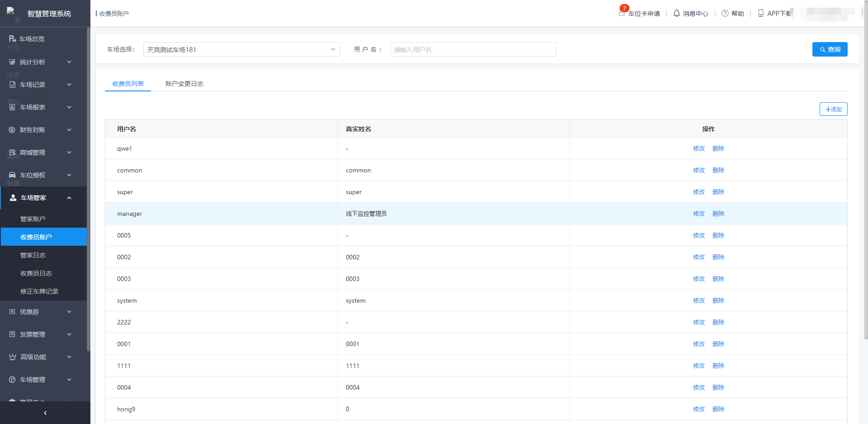This screenshot has height=424, width=868.
Task: Expand the 优惠券 menu chevron
Action: tap(69, 312)
